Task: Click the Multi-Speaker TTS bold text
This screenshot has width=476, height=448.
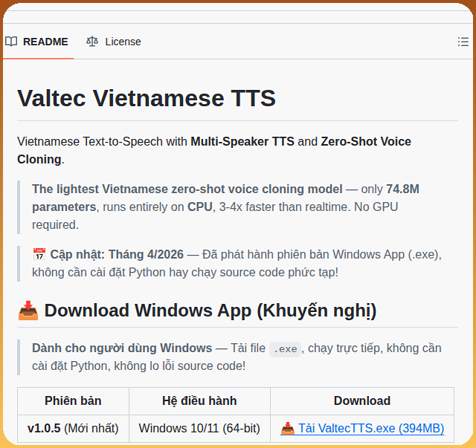Action: pos(242,142)
